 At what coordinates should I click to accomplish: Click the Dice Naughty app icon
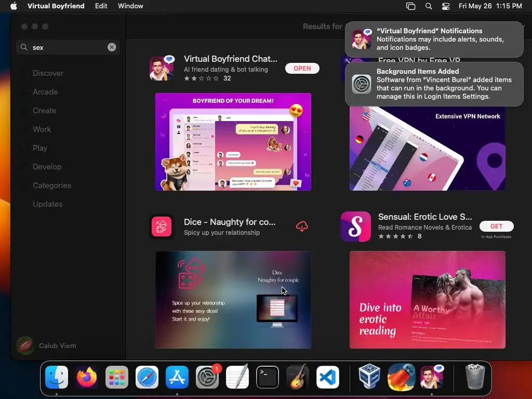pos(162,227)
